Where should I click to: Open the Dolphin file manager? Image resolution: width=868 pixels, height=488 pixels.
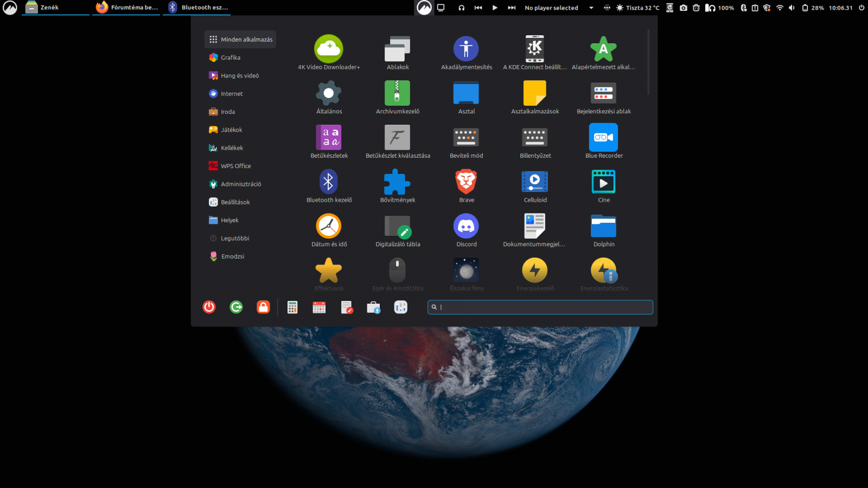pos(604,230)
